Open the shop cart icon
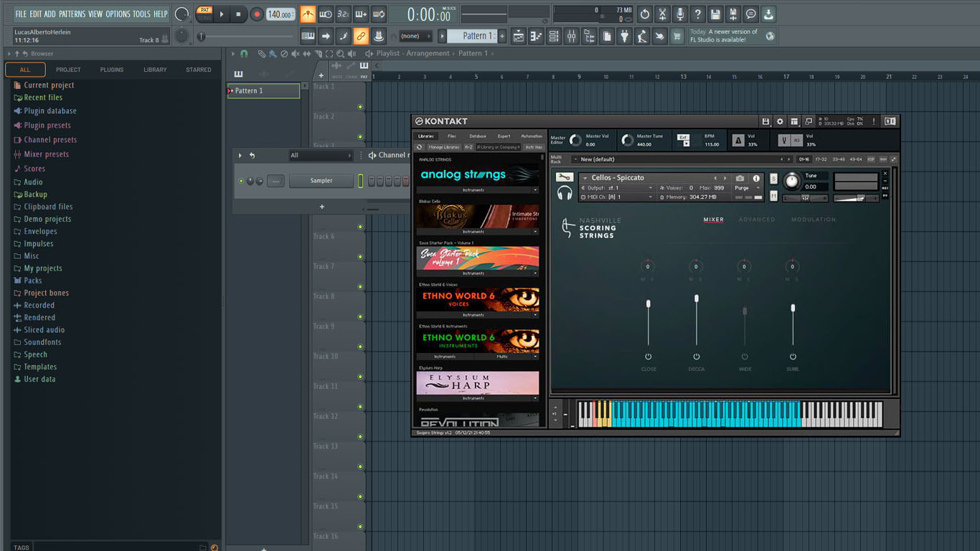 click(677, 36)
